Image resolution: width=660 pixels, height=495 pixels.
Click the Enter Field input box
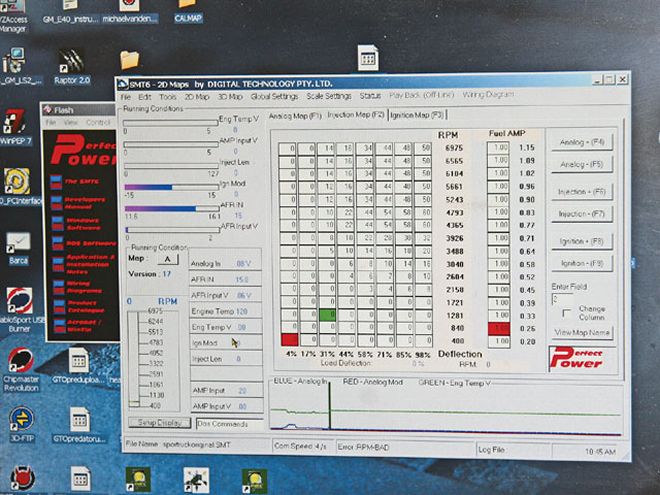click(x=562, y=299)
